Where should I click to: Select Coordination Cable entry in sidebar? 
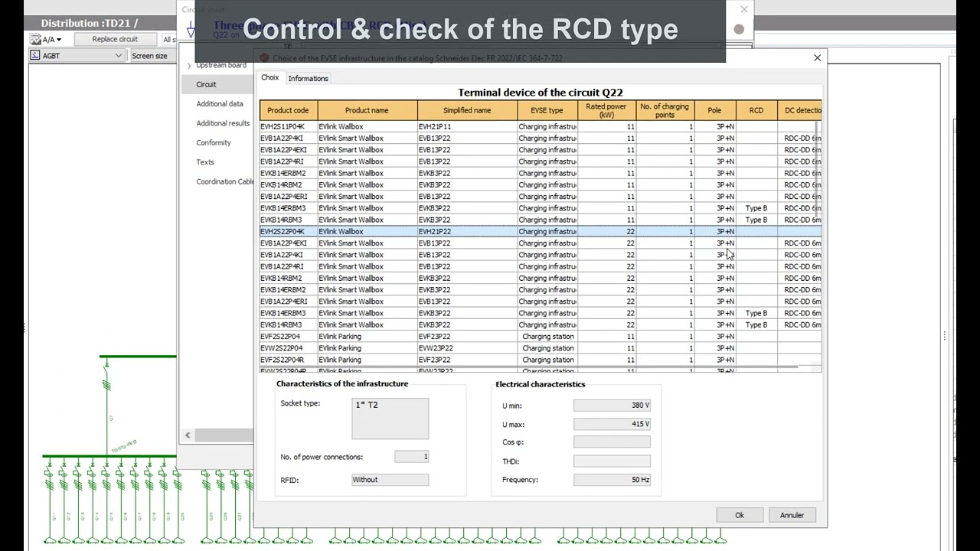coord(224,181)
